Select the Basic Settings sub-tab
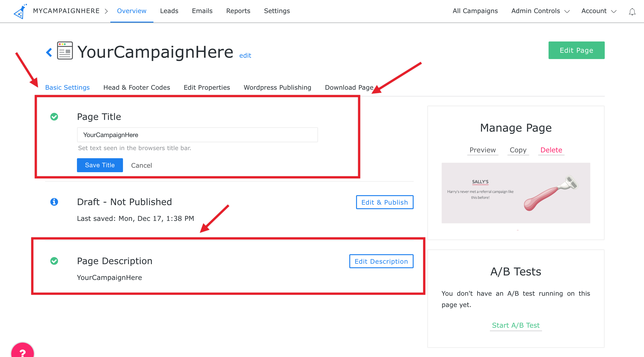Screen dimensions: 644x357 (x=67, y=87)
